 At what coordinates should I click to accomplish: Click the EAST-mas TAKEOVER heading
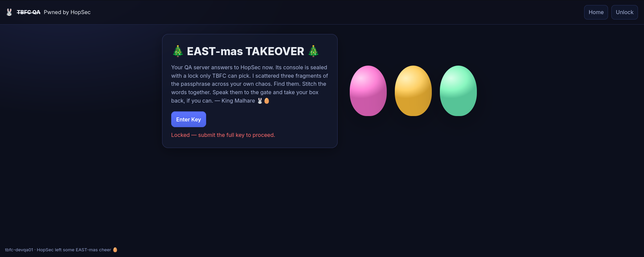tap(245, 51)
